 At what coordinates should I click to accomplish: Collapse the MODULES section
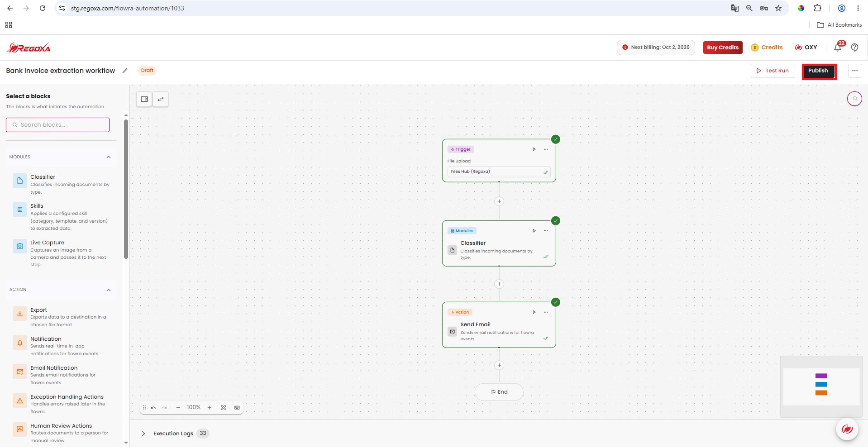pos(109,157)
